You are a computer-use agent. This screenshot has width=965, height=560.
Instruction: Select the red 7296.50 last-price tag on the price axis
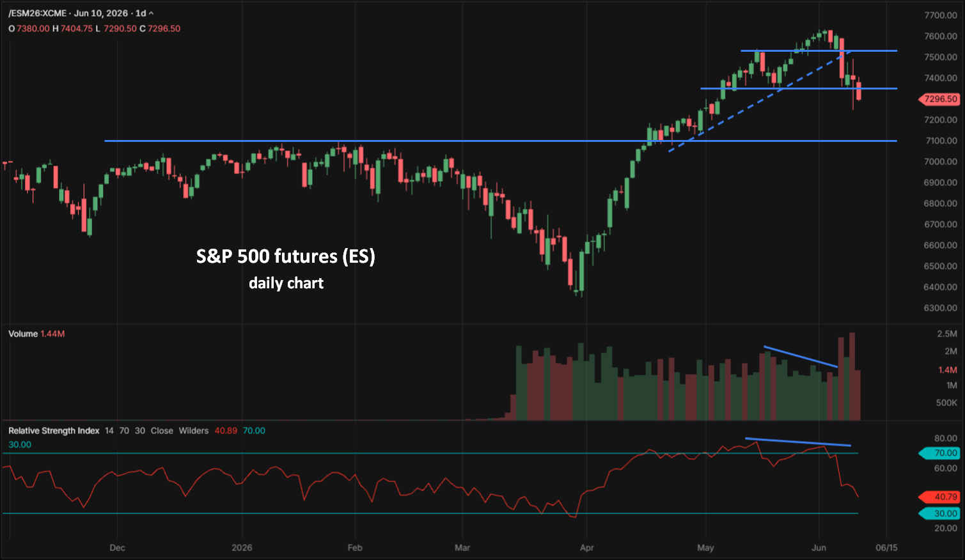[940, 99]
